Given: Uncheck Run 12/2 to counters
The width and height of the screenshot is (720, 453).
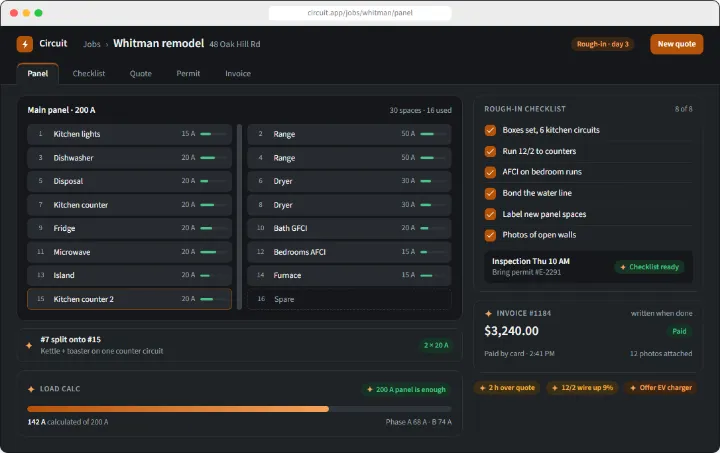Looking at the screenshot, I should click(490, 151).
